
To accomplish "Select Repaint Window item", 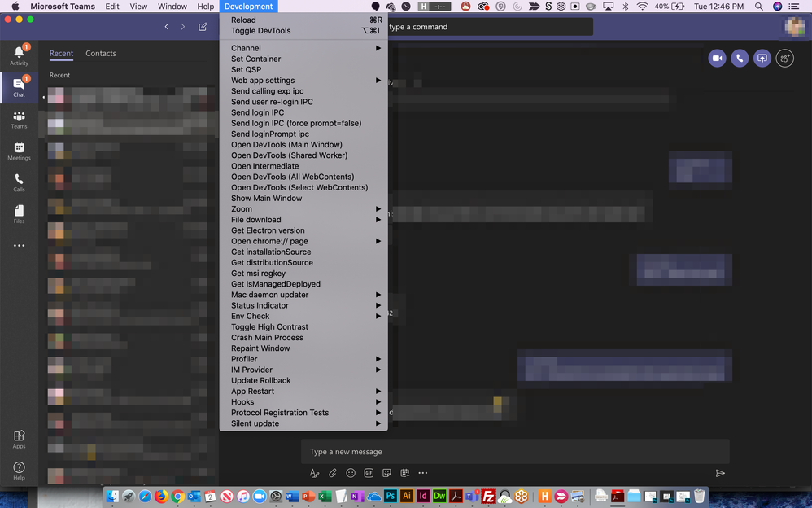I will (x=303, y=348).
